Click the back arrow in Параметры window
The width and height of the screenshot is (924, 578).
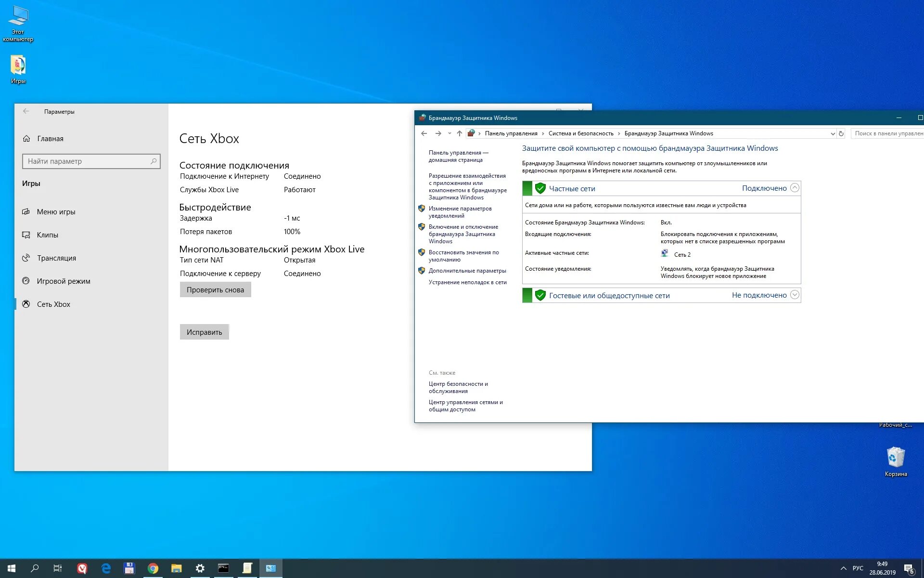26,111
